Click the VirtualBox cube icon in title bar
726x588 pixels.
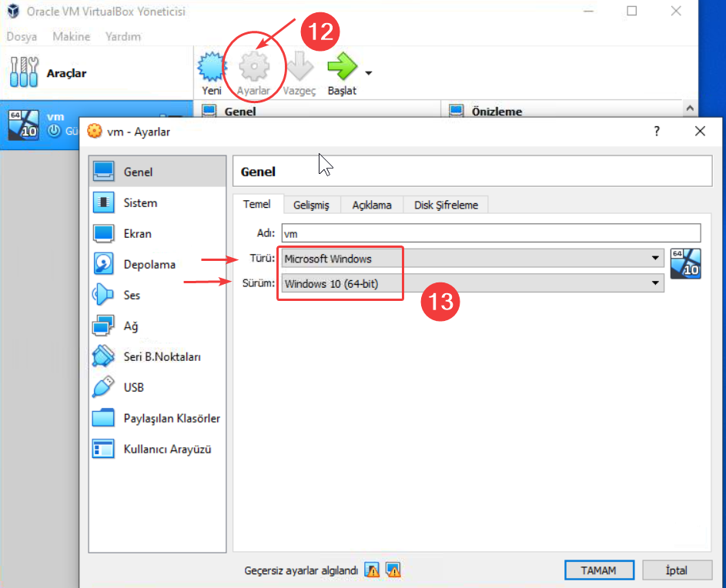(x=13, y=11)
